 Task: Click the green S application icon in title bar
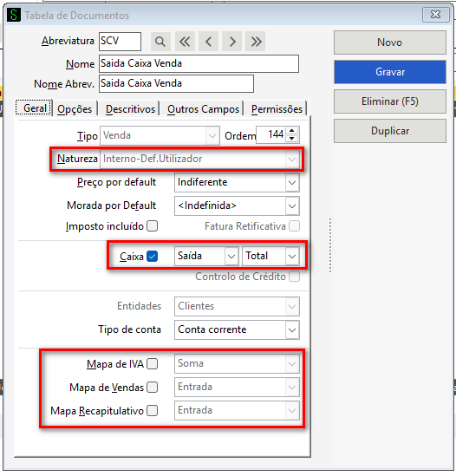(x=14, y=15)
